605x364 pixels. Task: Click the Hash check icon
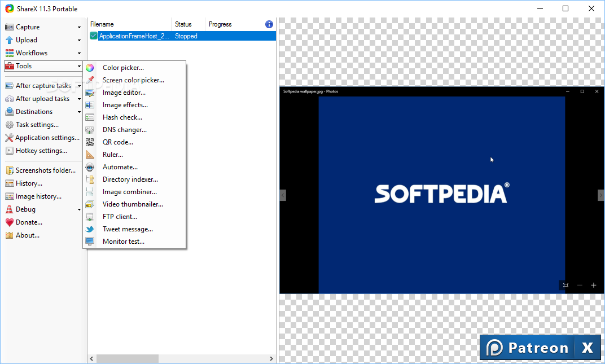pos(90,117)
